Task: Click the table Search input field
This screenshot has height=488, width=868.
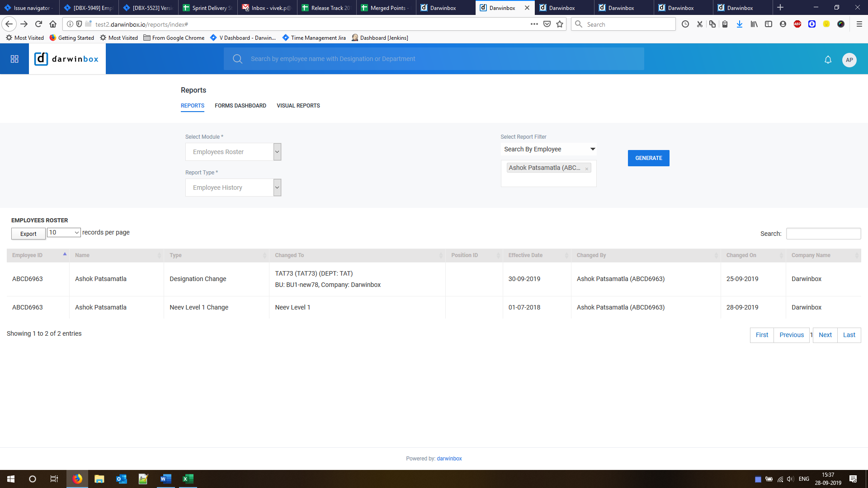Action: (x=823, y=234)
